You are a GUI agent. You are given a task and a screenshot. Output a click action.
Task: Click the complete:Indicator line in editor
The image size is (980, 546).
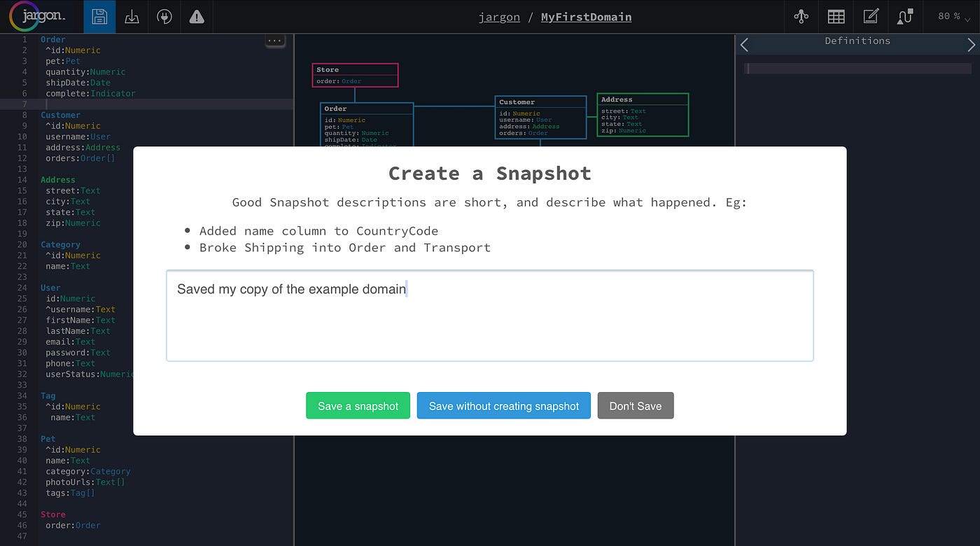coord(91,94)
